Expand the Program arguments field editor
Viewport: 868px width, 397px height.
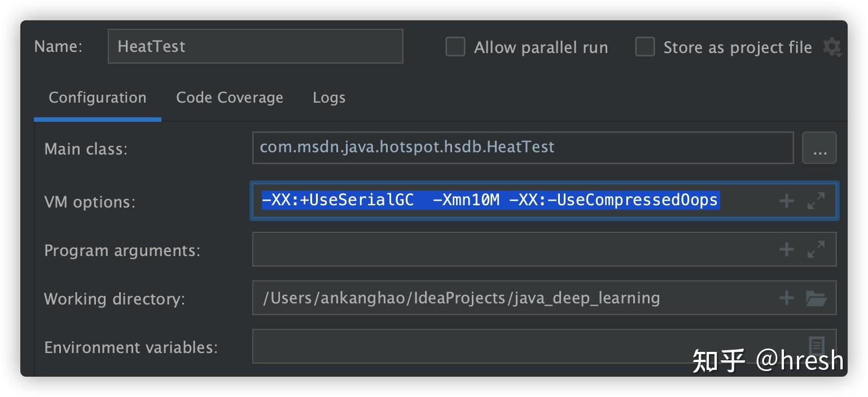pyautogui.click(x=816, y=249)
